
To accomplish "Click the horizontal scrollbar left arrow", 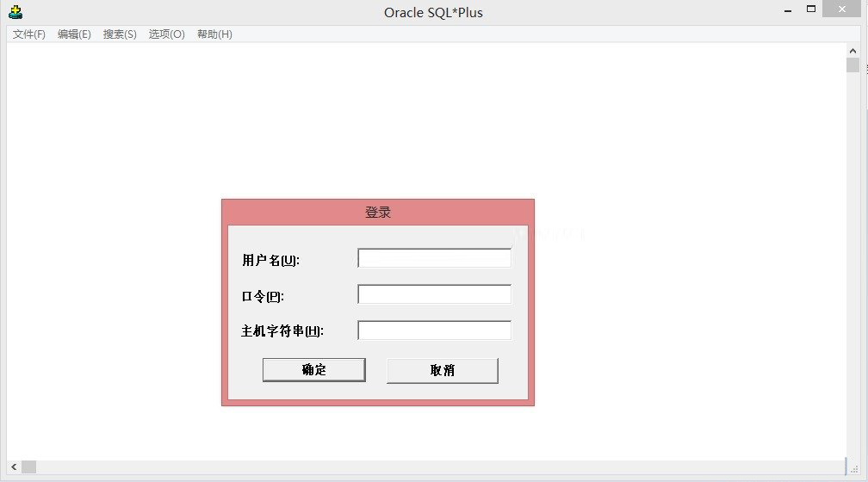I will coord(14,467).
